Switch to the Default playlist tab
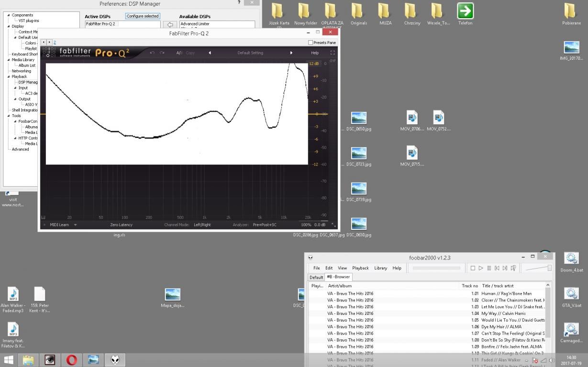 click(x=316, y=277)
